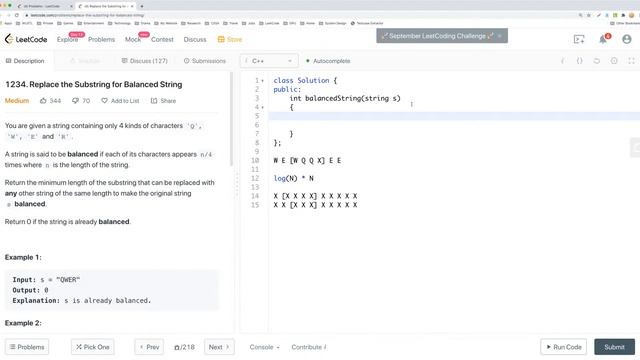The image size is (640, 360).
Task: Open the Problems list button
Action: tap(27, 347)
